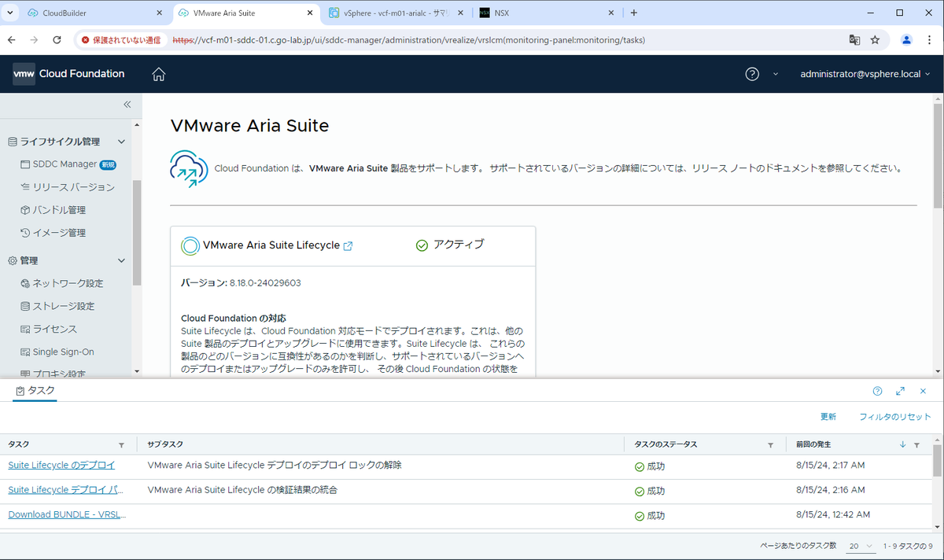
Task: Open イメージ管理 sidebar item
Action: click(x=53, y=233)
